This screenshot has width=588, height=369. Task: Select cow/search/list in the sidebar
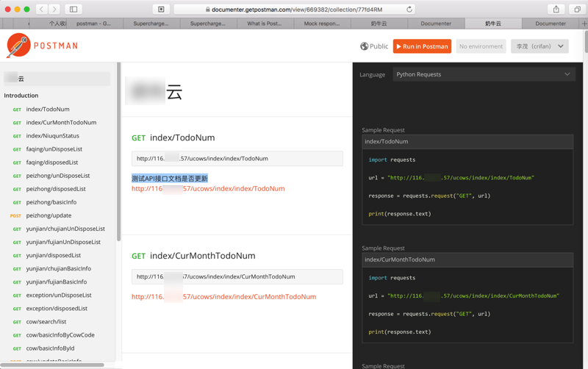click(x=46, y=322)
